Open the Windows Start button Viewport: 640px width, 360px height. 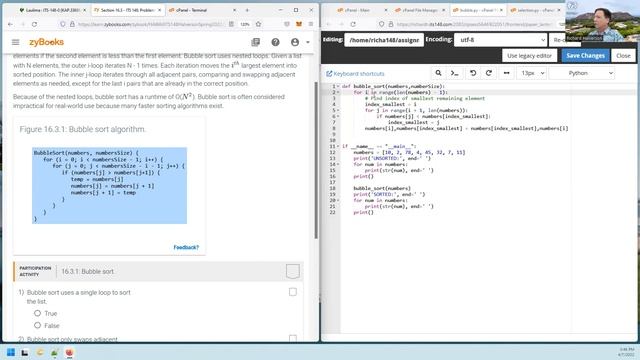pos(11,352)
